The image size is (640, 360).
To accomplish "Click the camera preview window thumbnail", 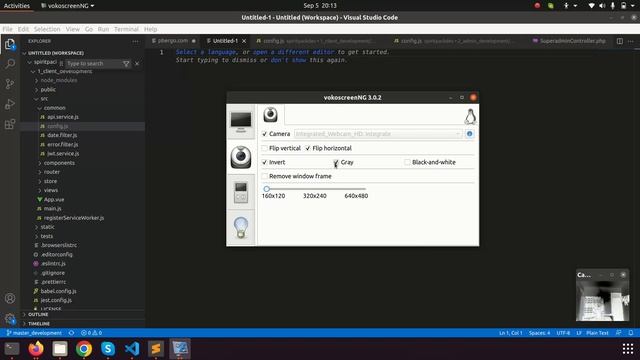I will tap(602, 300).
